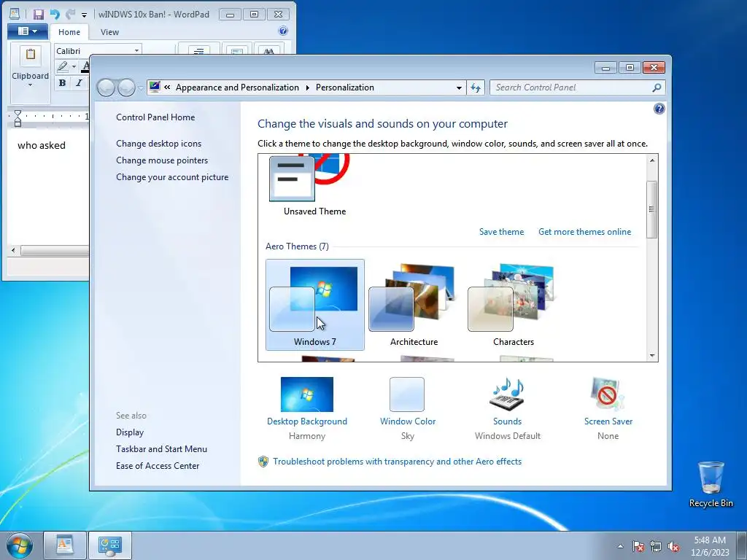Viewport: 747px width, 560px height.
Task: Open Ease of Access Center link
Action: [158, 466]
